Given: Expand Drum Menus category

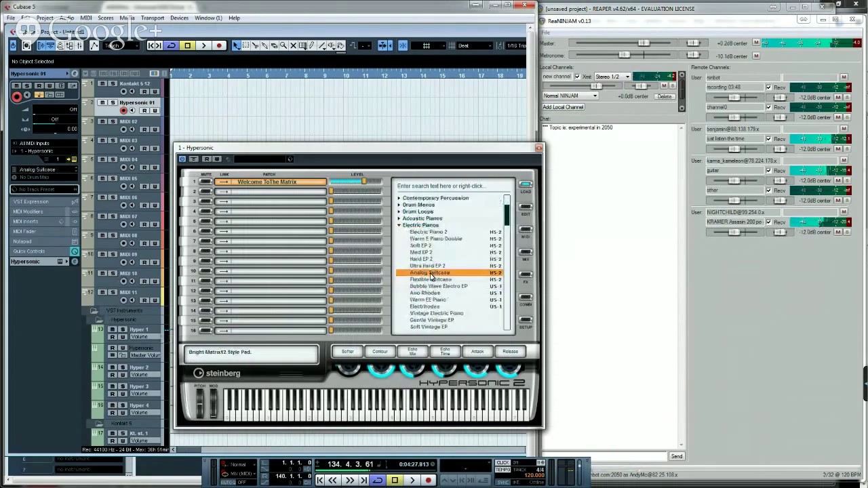Looking at the screenshot, I should click(399, 205).
